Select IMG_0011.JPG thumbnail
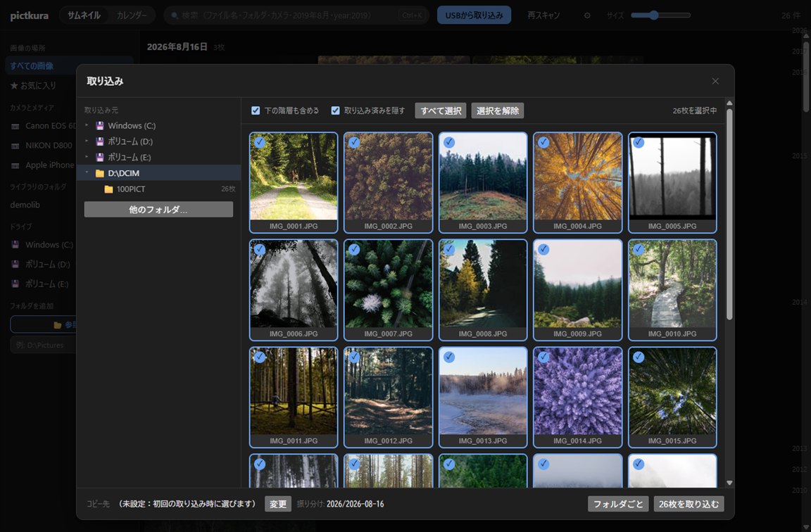The image size is (811, 532). 294,397
